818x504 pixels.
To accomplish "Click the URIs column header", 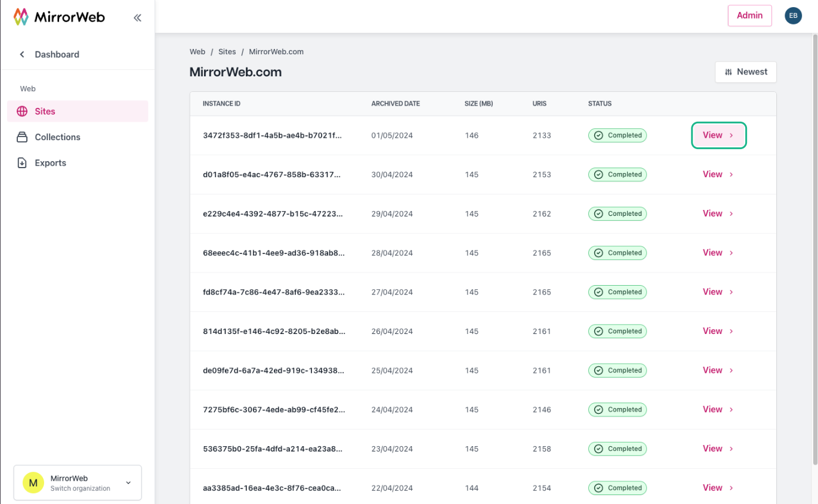I will (539, 104).
